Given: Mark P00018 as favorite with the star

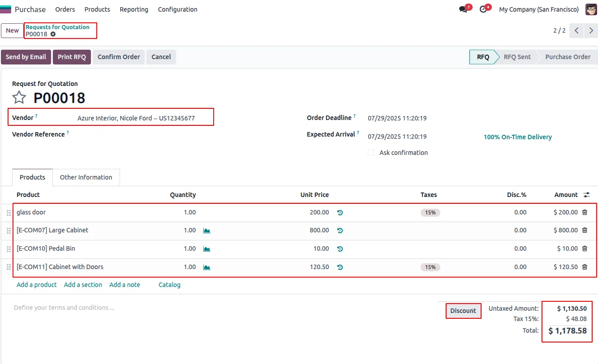Looking at the screenshot, I should (x=19, y=98).
